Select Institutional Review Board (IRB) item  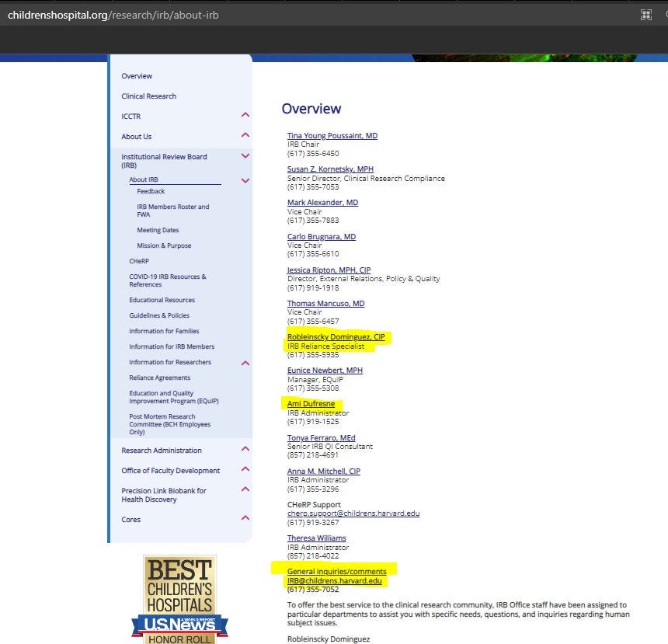[x=164, y=161]
